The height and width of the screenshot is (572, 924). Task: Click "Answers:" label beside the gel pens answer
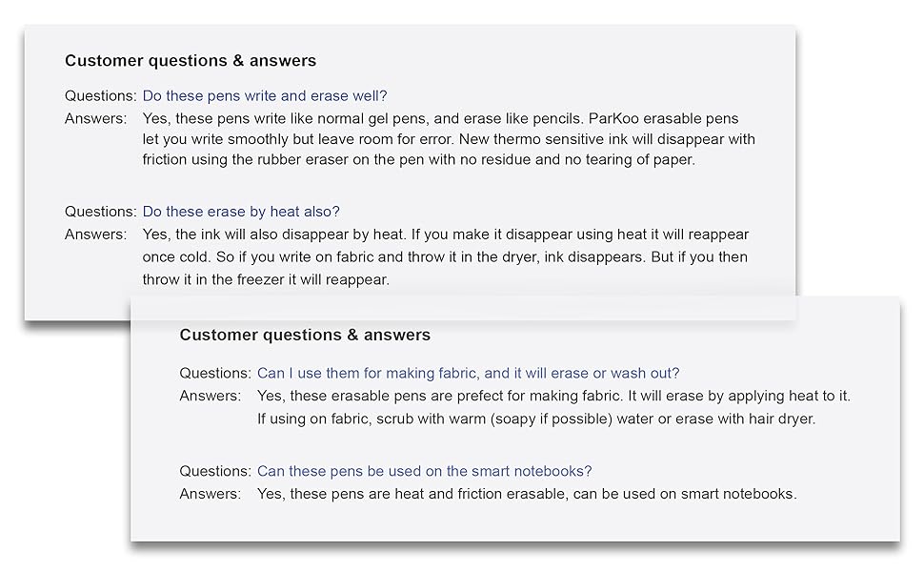(95, 118)
